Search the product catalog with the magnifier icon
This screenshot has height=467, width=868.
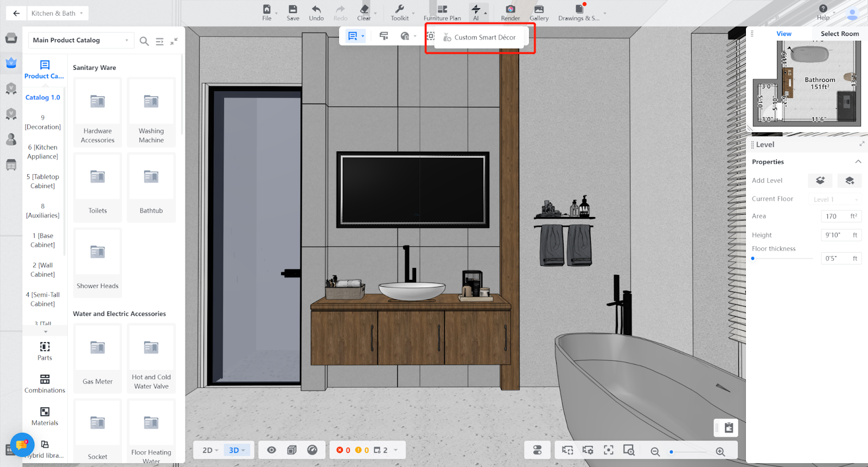pyautogui.click(x=144, y=41)
